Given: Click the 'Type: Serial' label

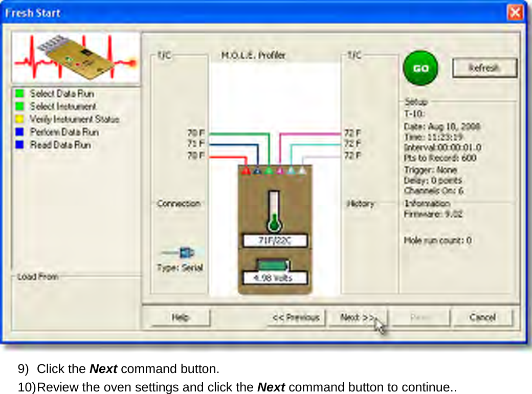Looking at the screenshot, I should (x=180, y=268).
